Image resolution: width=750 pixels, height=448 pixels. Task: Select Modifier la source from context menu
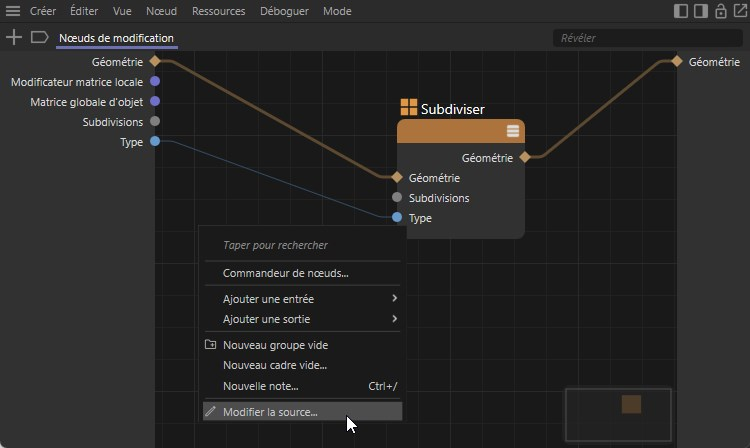(270, 411)
